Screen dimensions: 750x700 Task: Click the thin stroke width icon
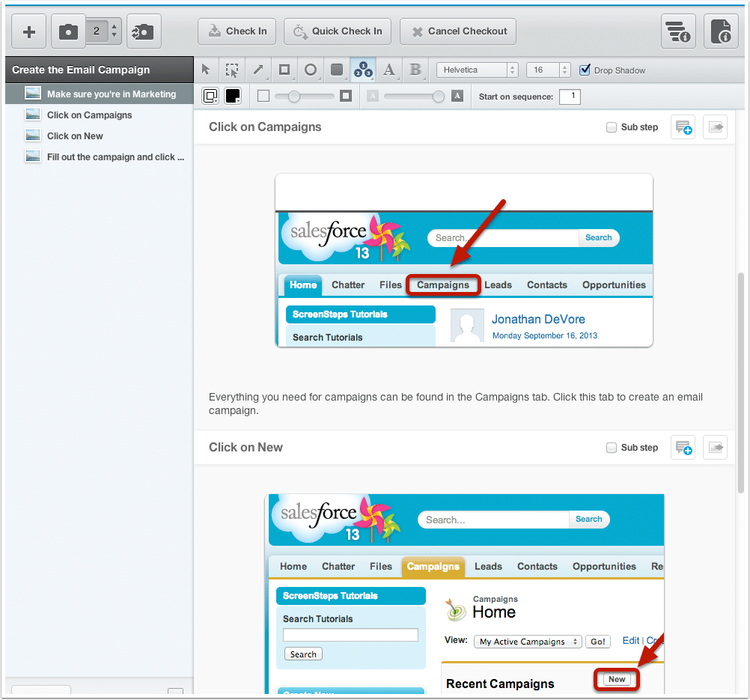263,96
